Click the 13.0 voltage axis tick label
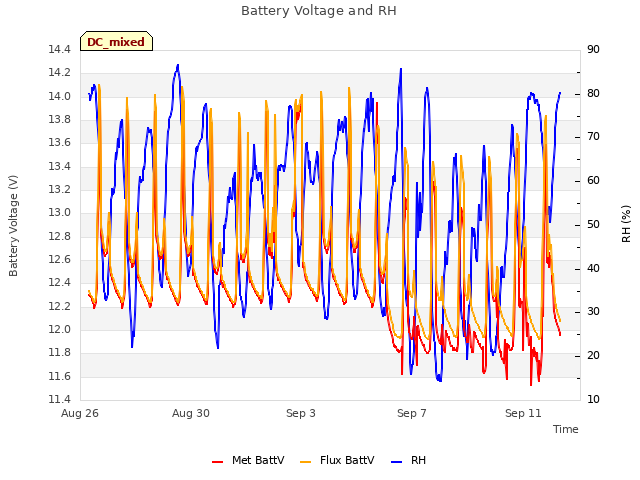640x480 pixels. click(59, 213)
